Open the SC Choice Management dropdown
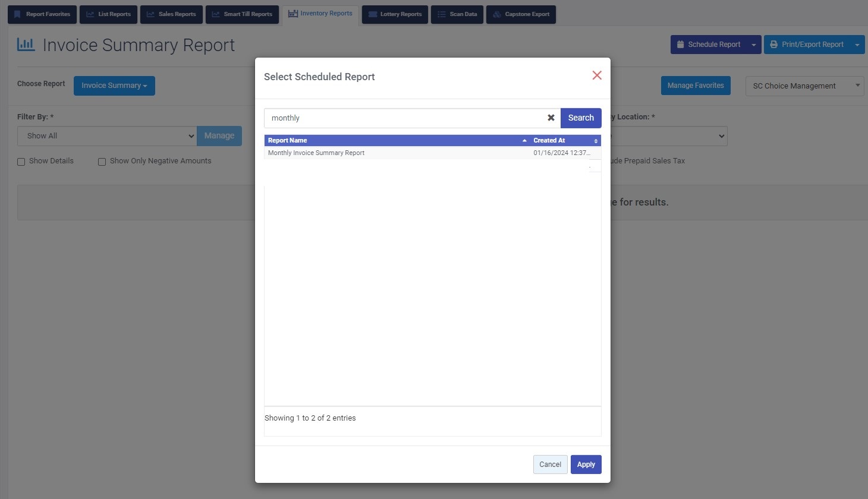868x499 pixels. (804, 86)
